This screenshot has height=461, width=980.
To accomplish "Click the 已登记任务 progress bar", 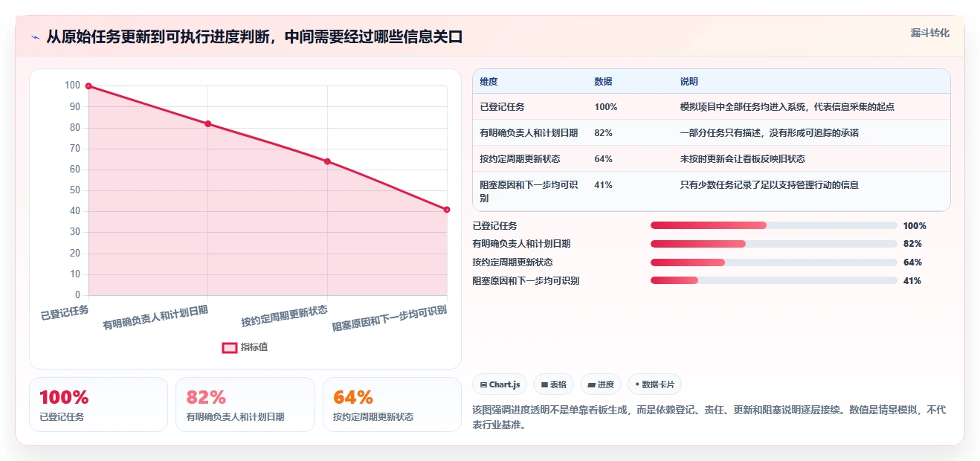I will pos(773,225).
